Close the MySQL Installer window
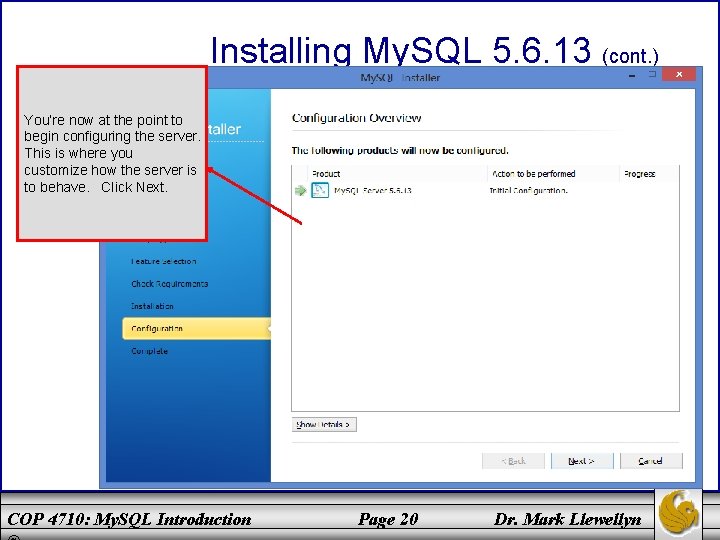 click(x=679, y=74)
